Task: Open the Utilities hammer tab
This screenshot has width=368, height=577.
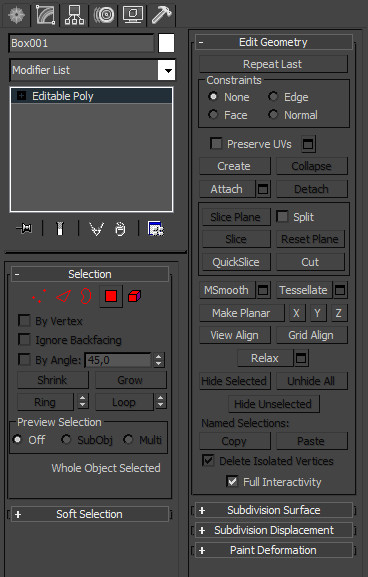Action: (x=162, y=15)
